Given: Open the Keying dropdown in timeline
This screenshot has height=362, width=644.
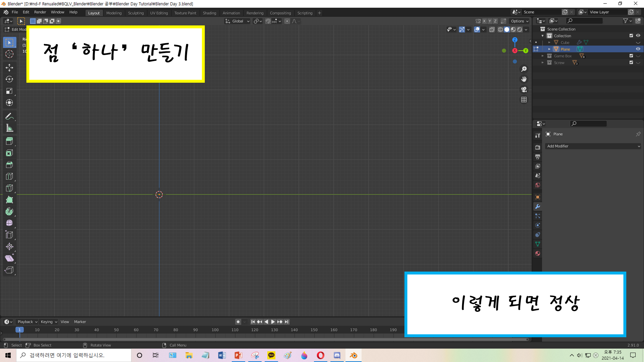Looking at the screenshot, I should [49, 322].
